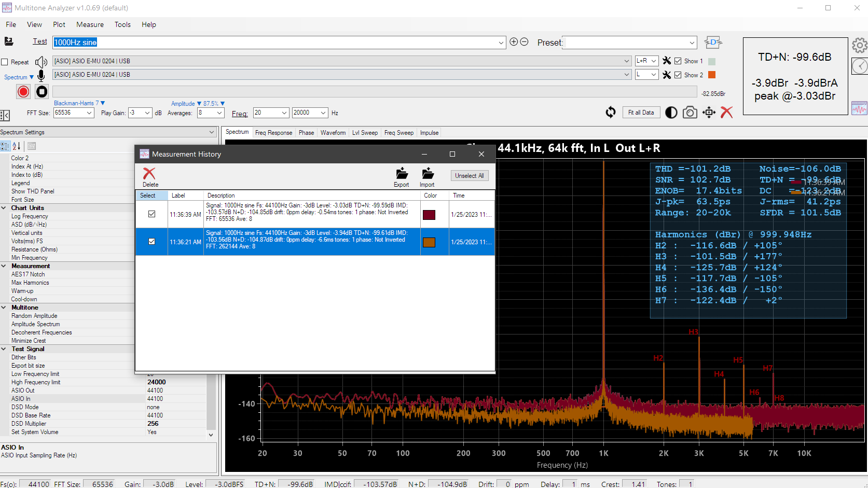Image resolution: width=868 pixels, height=488 pixels.
Task: Toggle the contrast/theme half-circle icon
Action: 671,113
